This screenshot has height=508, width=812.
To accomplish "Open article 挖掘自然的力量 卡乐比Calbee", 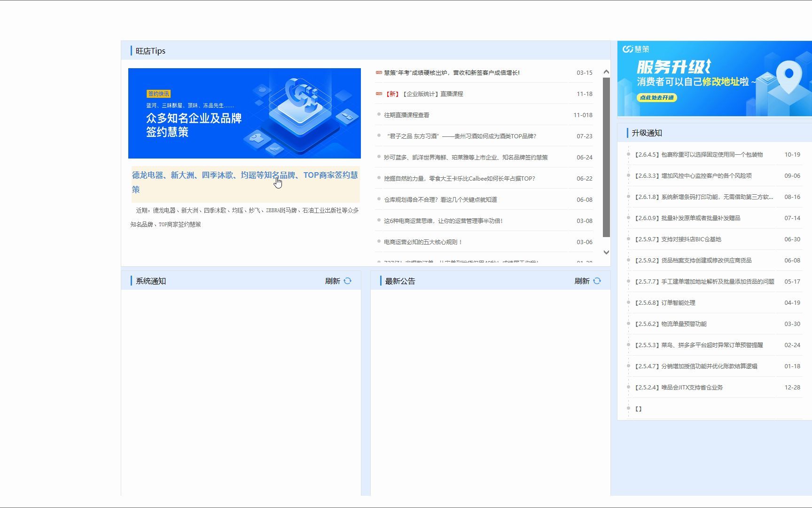I will [x=459, y=178].
